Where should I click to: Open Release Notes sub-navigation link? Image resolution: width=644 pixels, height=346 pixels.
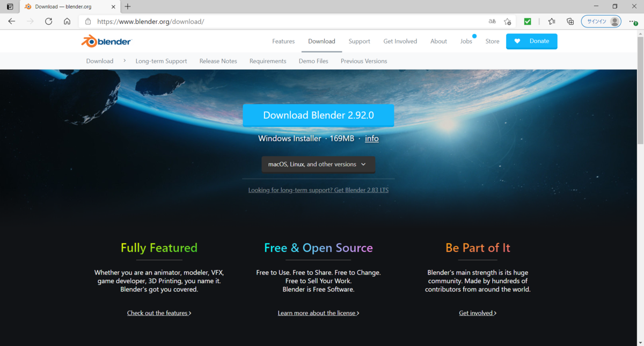218,61
